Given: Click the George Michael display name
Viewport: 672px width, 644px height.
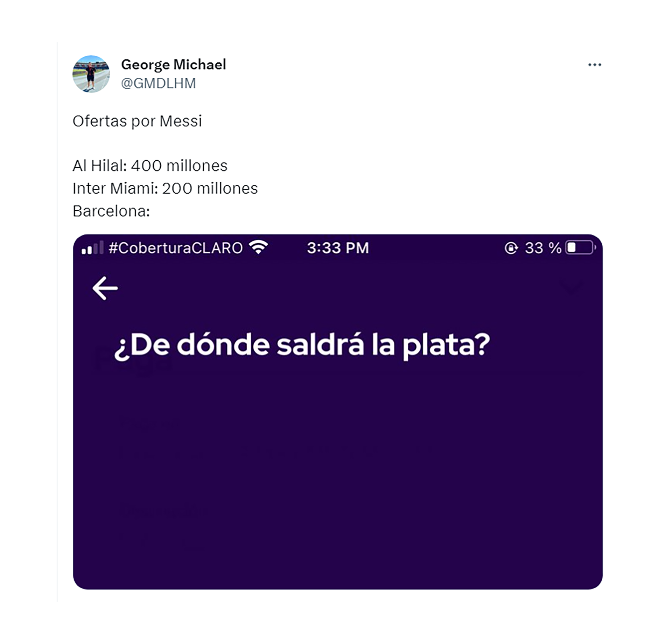Looking at the screenshot, I should (x=174, y=64).
